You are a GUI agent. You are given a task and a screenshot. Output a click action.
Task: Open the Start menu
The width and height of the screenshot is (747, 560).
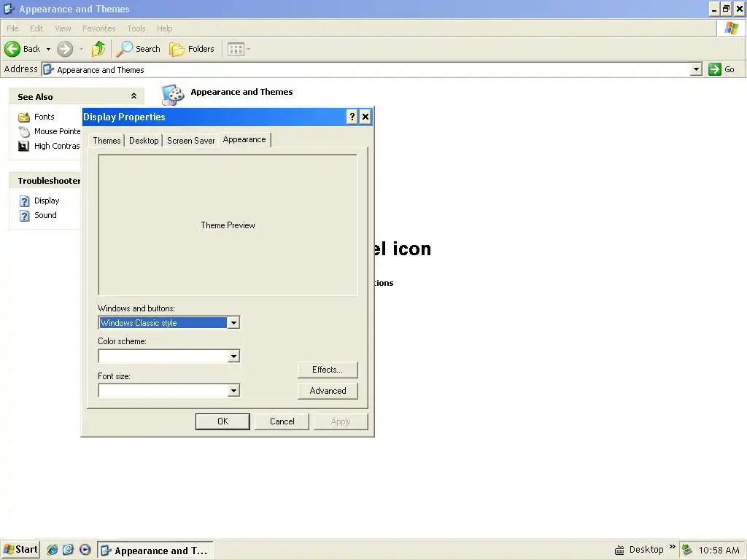(20, 550)
